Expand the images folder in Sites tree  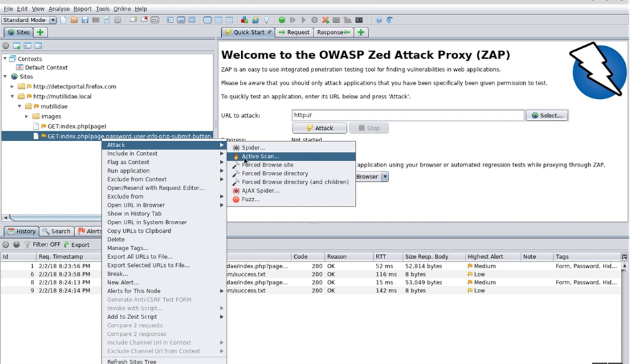click(x=27, y=116)
